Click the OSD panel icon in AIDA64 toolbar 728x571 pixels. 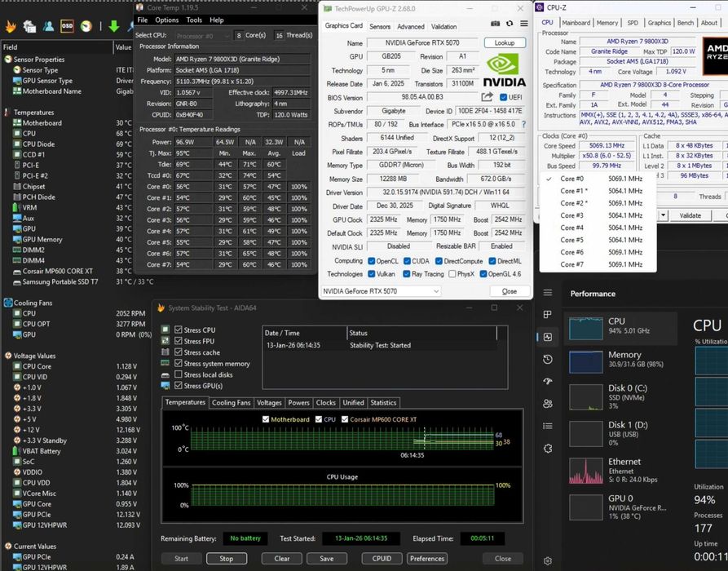(68, 26)
